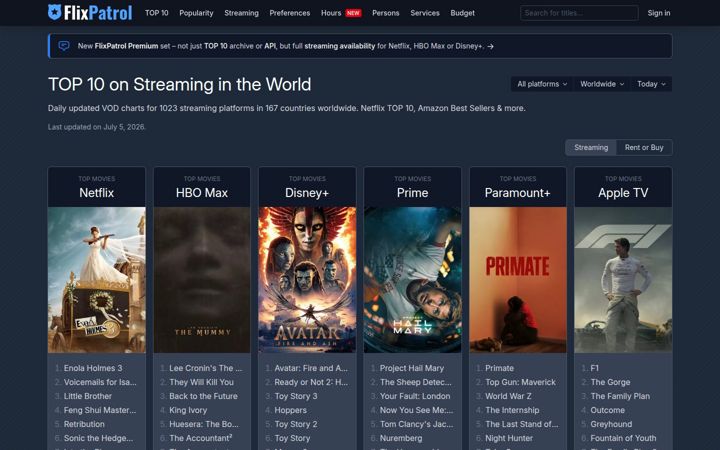Open Retribution in Netflix list

pos(84,424)
